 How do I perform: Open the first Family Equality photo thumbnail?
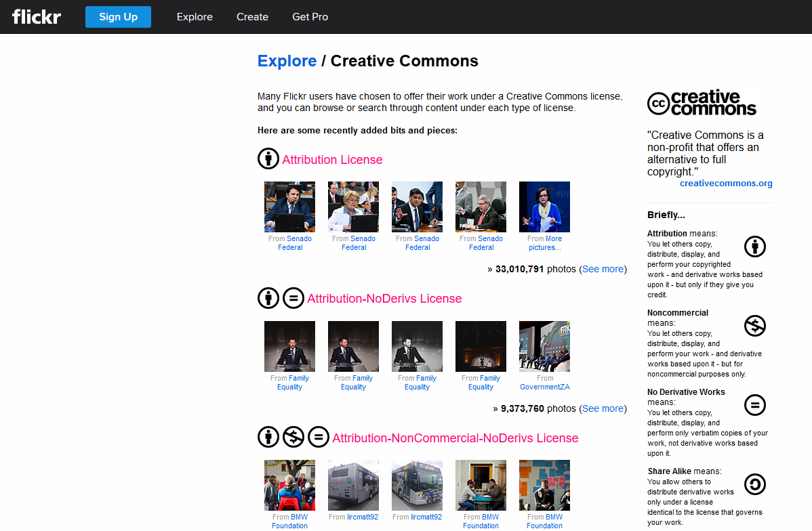point(289,346)
